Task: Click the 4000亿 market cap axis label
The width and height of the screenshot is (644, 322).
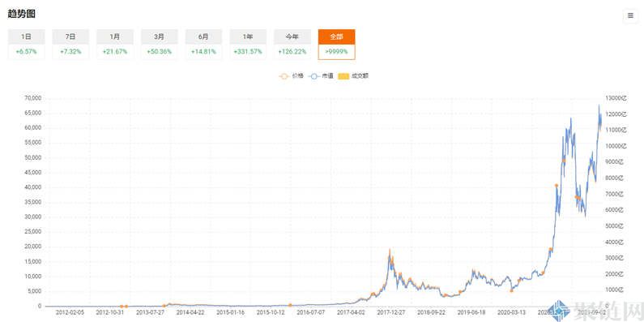Action: [614, 243]
